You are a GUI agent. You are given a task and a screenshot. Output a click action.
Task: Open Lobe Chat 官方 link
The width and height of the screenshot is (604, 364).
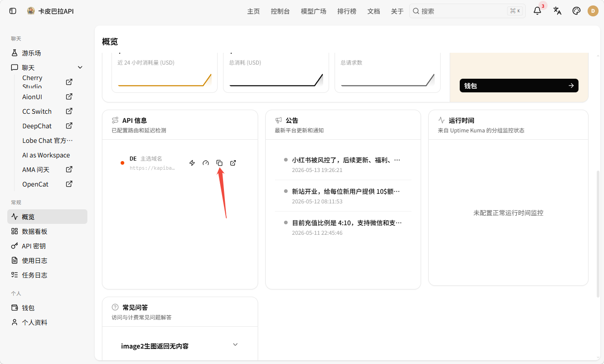(x=47, y=140)
